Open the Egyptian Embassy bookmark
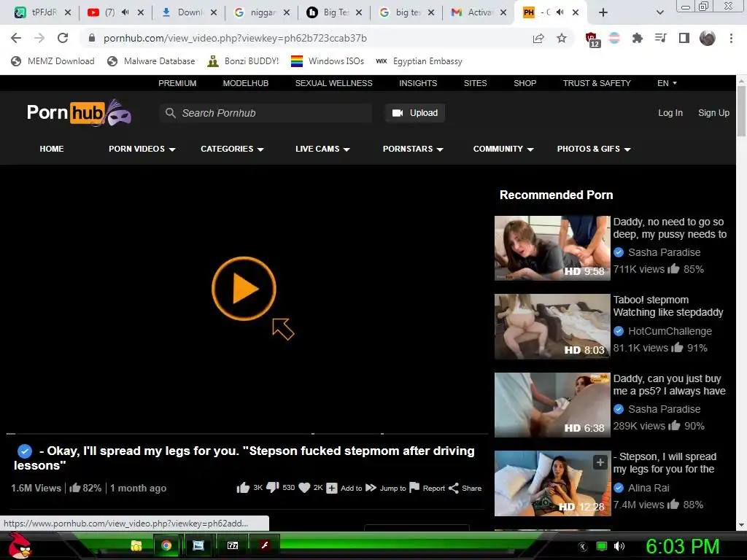The image size is (747, 560). [419, 61]
